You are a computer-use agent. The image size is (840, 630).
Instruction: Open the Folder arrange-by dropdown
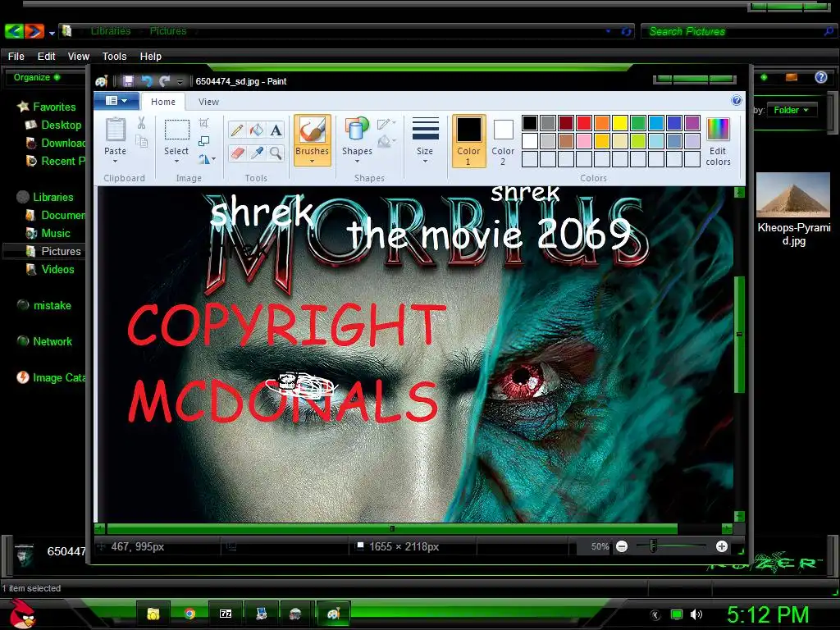[792, 110]
